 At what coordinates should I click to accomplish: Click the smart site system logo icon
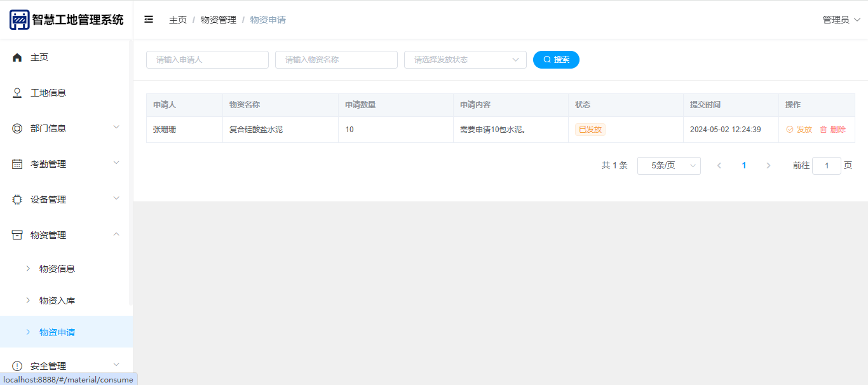19,20
